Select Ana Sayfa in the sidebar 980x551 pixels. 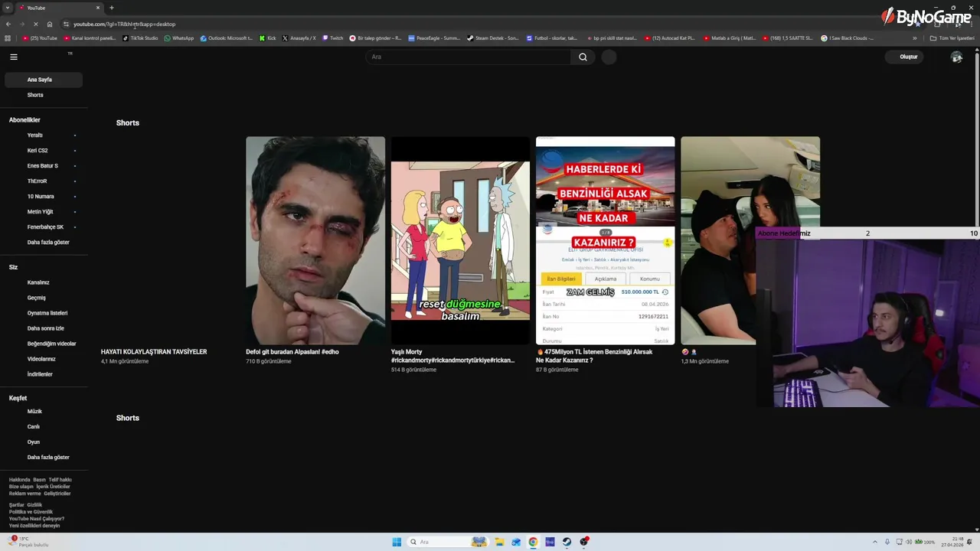coord(44,80)
